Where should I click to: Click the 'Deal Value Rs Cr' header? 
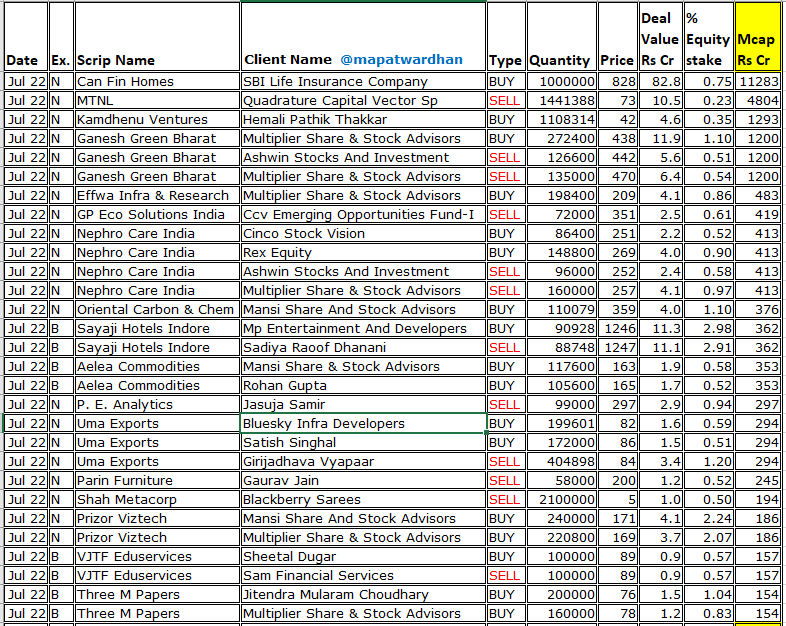(x=661, y=37)
